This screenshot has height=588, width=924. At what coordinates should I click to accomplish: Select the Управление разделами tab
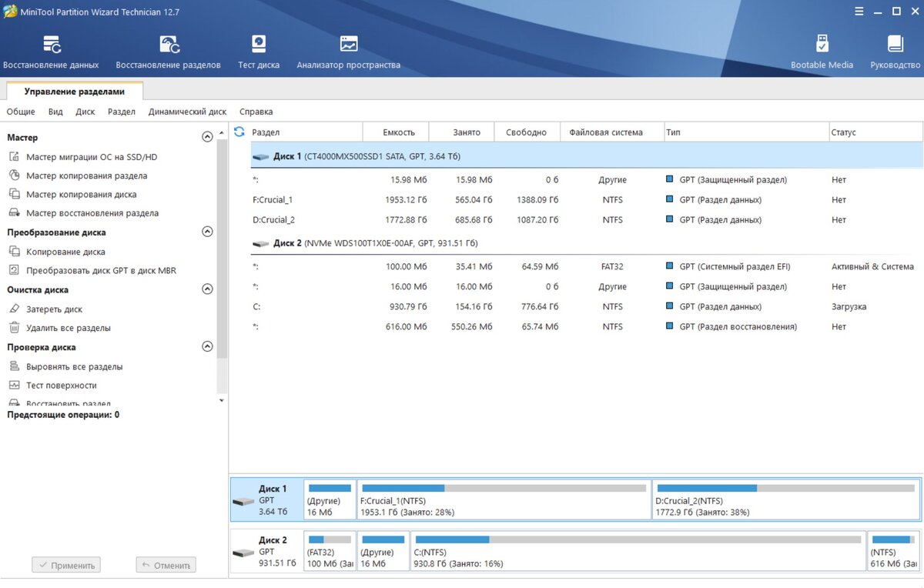point(74,92)
